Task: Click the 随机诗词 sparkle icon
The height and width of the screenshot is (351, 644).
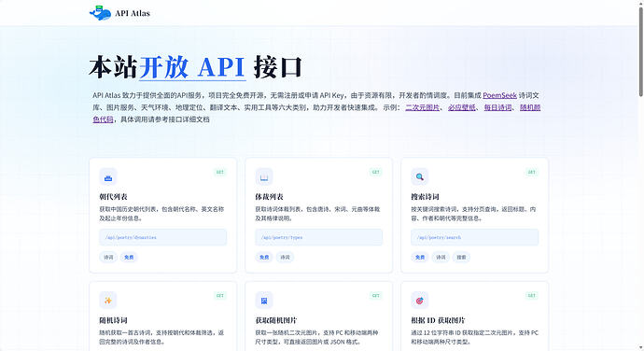Action: tap(108, 301)
